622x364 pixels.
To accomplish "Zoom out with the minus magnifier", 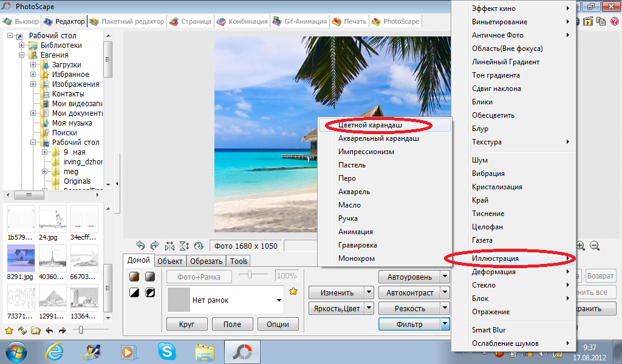I will click(x=594, y=246).
